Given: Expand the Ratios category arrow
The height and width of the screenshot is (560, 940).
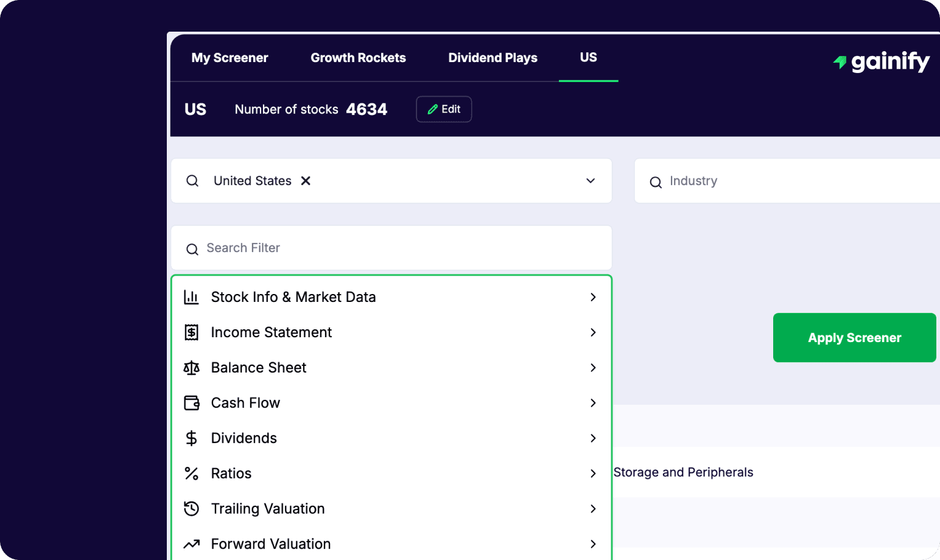Looking at the screenshot, I should click(593, 474).
